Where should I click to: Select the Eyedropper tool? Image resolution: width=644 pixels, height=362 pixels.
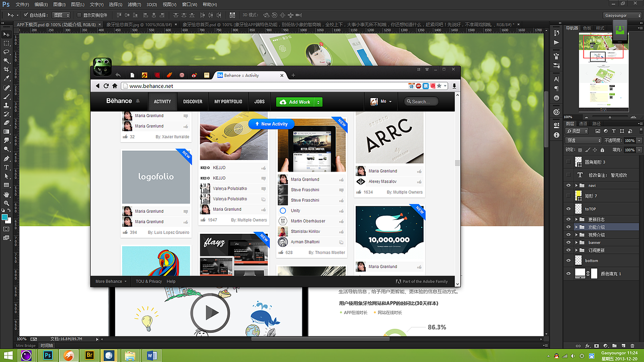coord(7,78)
